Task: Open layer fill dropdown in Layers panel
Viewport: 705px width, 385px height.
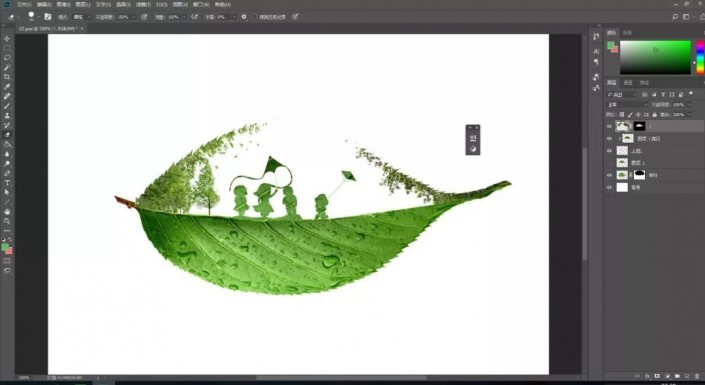Action: tap(689, 115)
